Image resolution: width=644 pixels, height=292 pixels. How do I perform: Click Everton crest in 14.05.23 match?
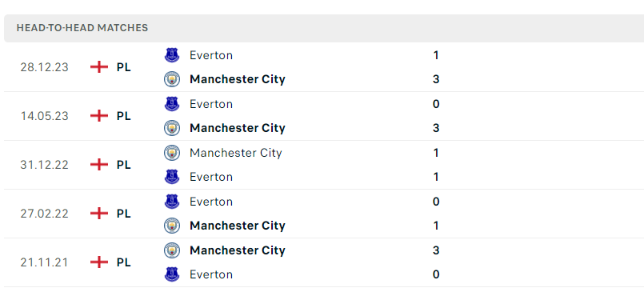coord(172,104)
